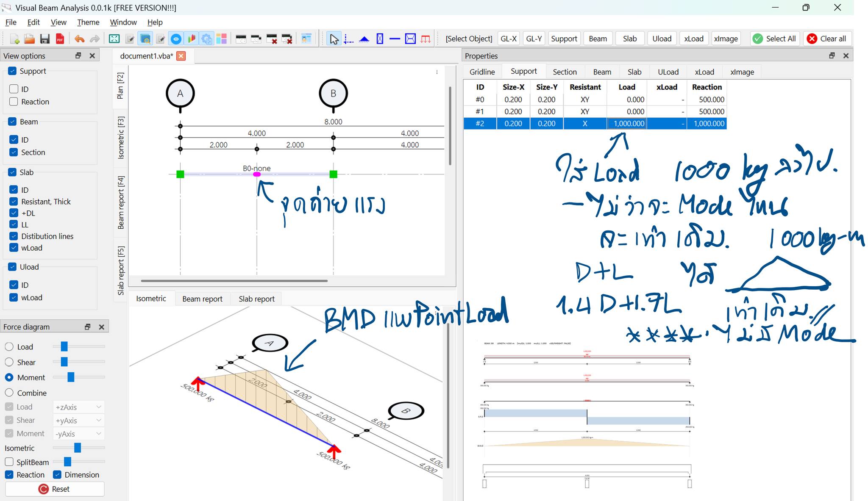
Task: Toggle the colored bar chart icon
Action: point(192,39)
